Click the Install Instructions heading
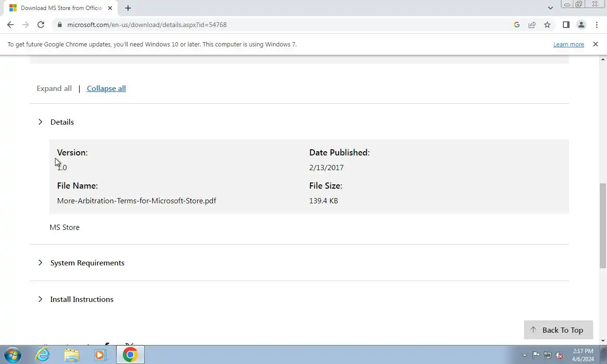 click(x=82, y=299)
